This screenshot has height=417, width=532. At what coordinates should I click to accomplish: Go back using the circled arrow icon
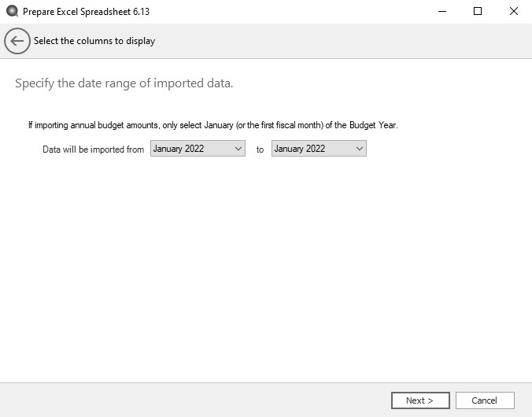pyautogui.click(x=17, y=41)
